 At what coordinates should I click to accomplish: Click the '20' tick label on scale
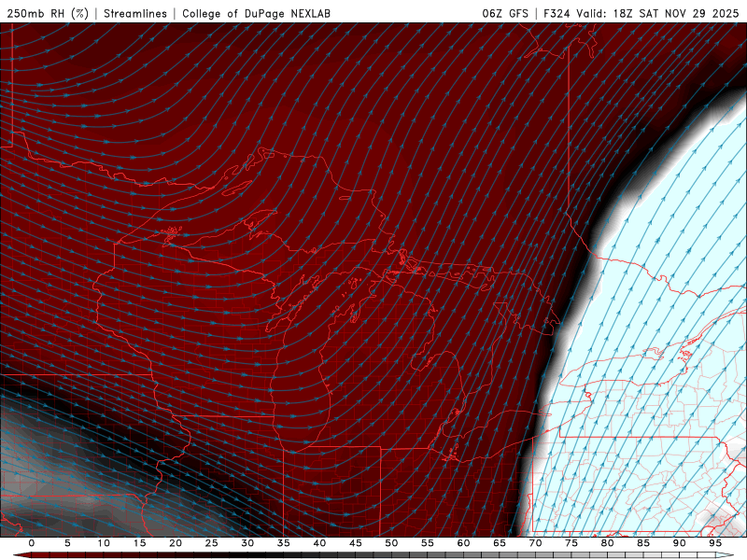coord(176,543)
